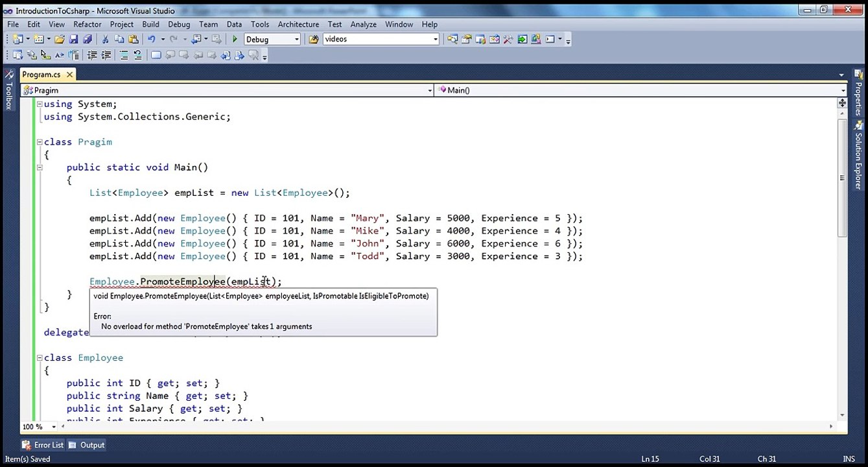This screenshot has width=868, height=467.
Task: Open the Tools menu
Action: (x=260, y=24)
